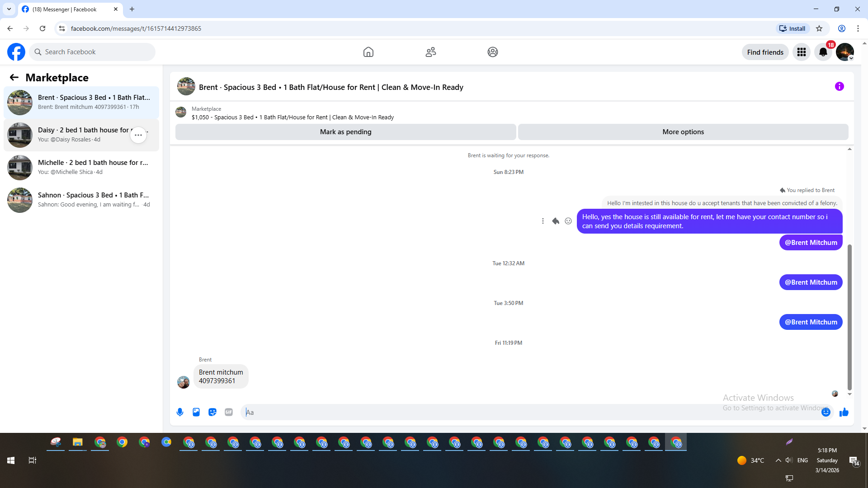Open Chrome's three-dot menu
The width and height of the screenshot is (868, 488).
point(858,28)
